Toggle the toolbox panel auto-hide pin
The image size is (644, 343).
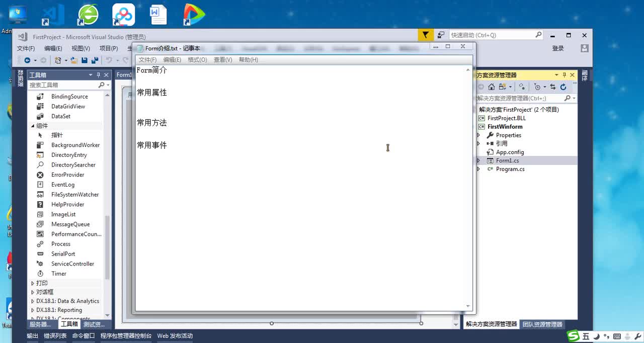99,75
